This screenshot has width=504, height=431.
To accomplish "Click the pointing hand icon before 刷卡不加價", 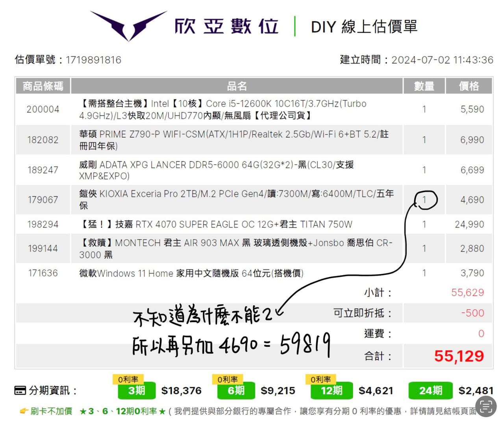I will coord(24,411).
